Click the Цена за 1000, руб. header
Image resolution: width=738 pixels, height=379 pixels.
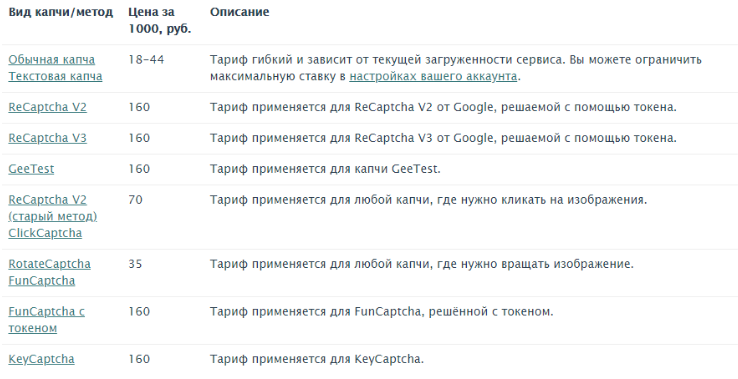point(160,20)
